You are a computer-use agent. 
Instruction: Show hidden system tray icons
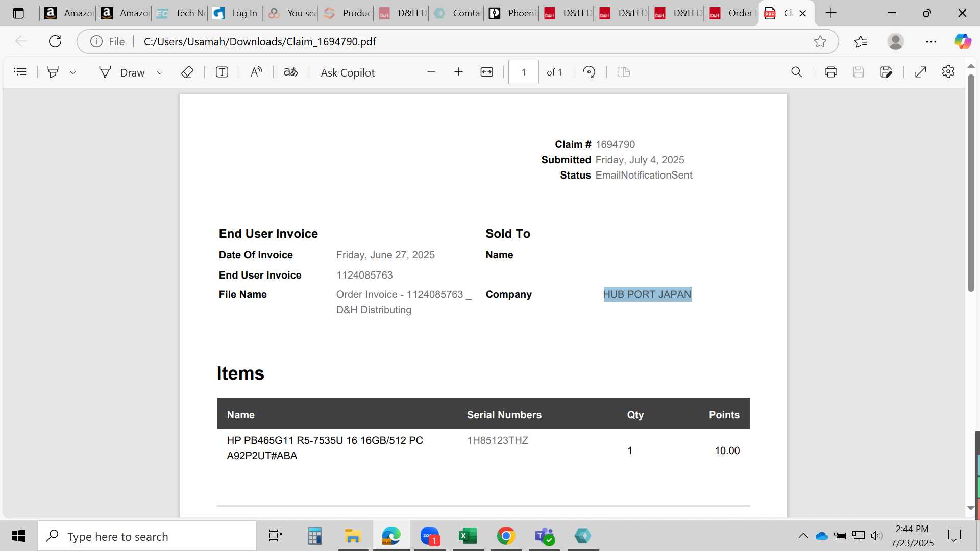coord(803,536)
